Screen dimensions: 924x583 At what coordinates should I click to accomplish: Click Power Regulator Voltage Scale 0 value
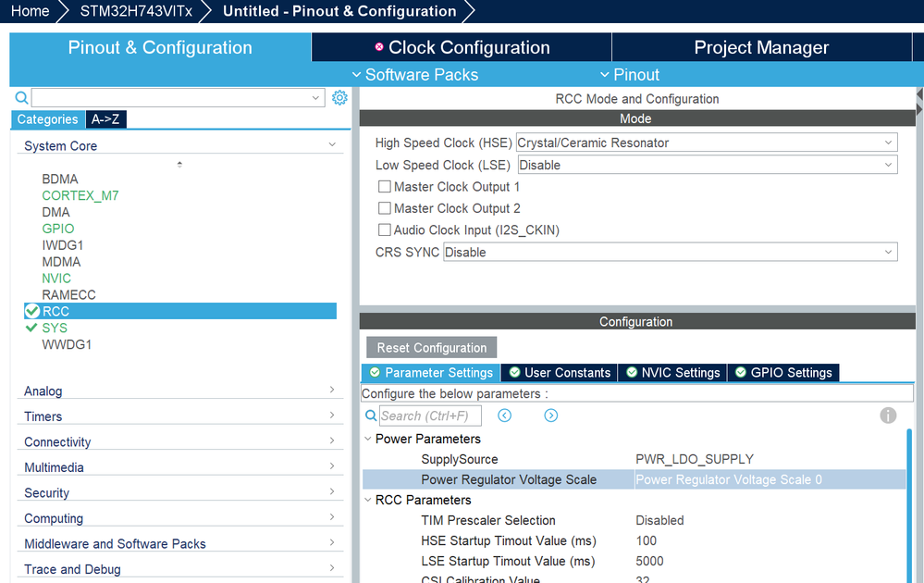point(729,480)
